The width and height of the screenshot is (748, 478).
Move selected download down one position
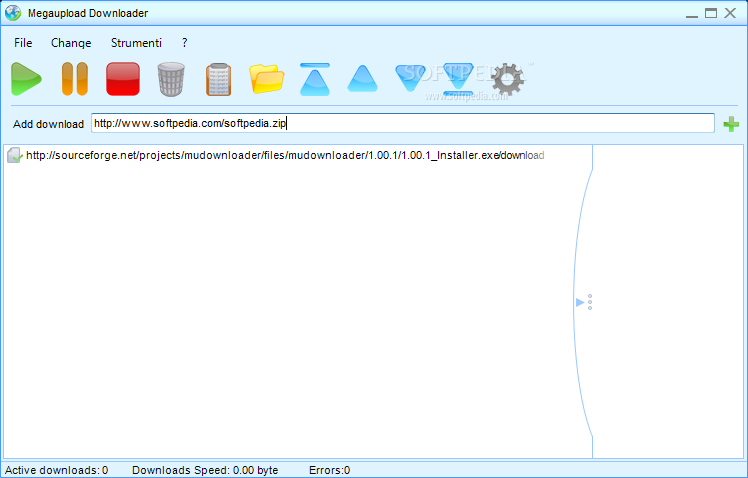tap(410, 79)
